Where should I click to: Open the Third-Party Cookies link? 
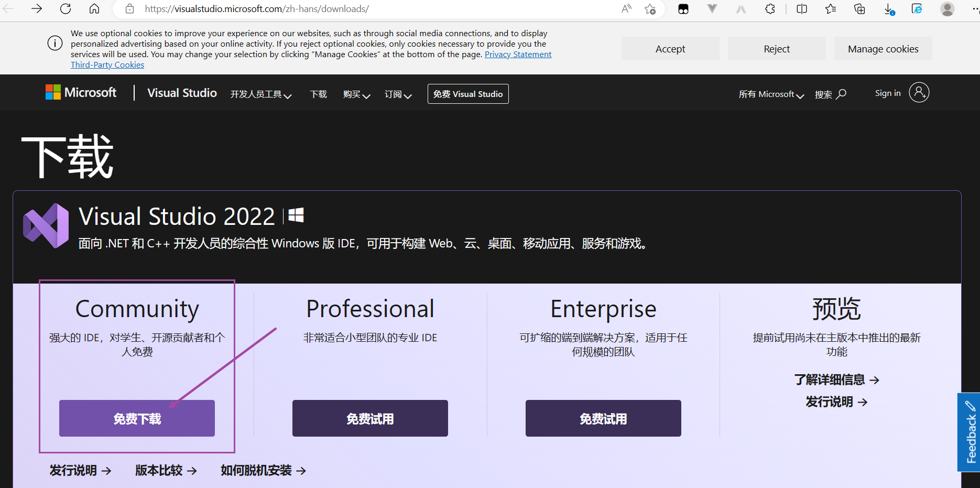[x=107, y=65]
